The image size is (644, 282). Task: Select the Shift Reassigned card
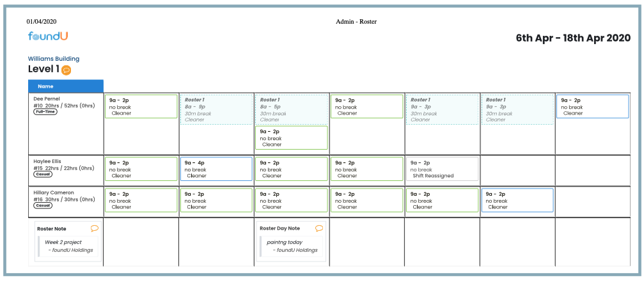[x=442, y=169]
